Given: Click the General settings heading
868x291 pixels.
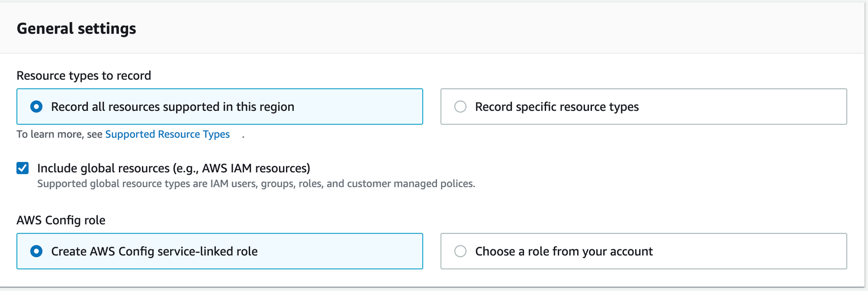Looking at the screenshot, I should pos(76,29).
